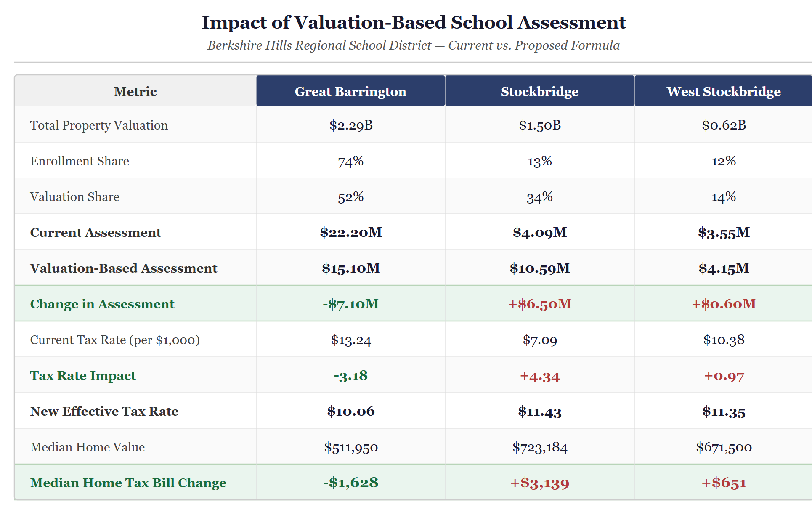Image resolution: width=812 pixels, height=507 pixels.
Task: Select the Tax Rate Impact row label
Action: 83,375
